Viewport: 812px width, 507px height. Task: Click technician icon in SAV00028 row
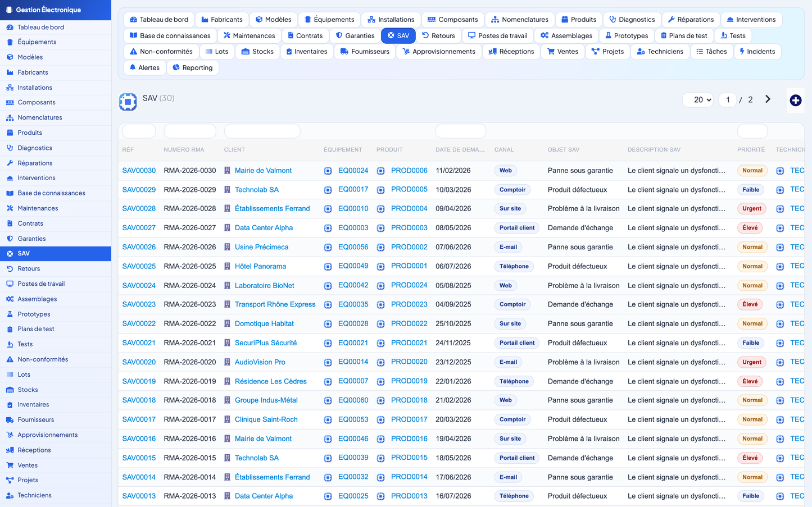[x=780, y=209]
